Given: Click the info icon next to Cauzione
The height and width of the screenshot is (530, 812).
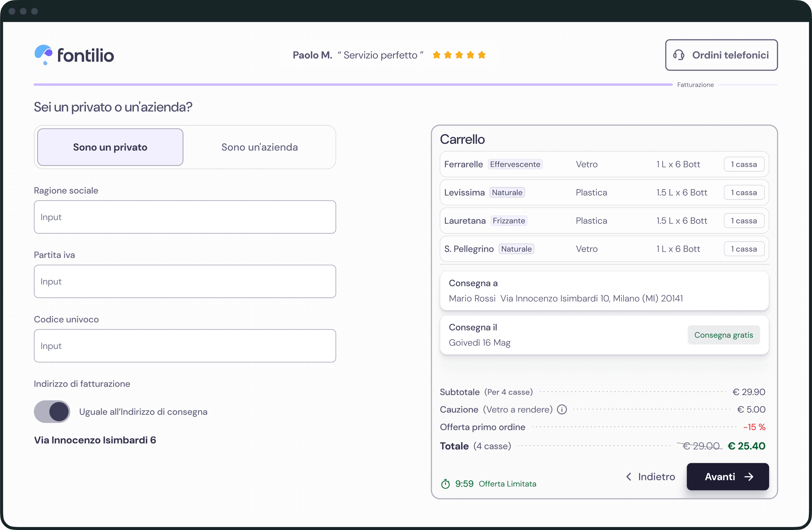Looking at the screenshot, I should click(562, 409).
